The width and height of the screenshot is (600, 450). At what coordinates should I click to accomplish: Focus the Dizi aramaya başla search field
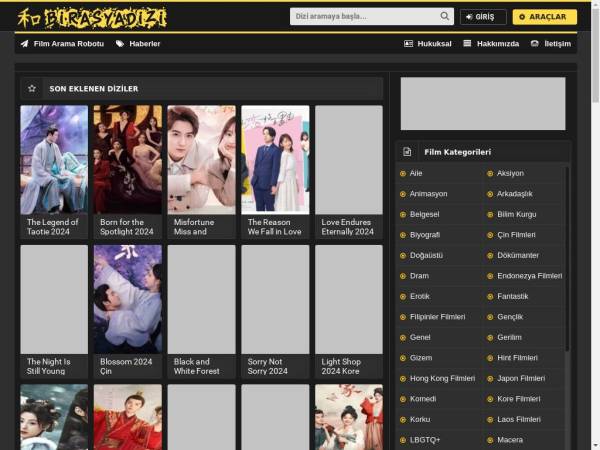click(x=364, y=17)
